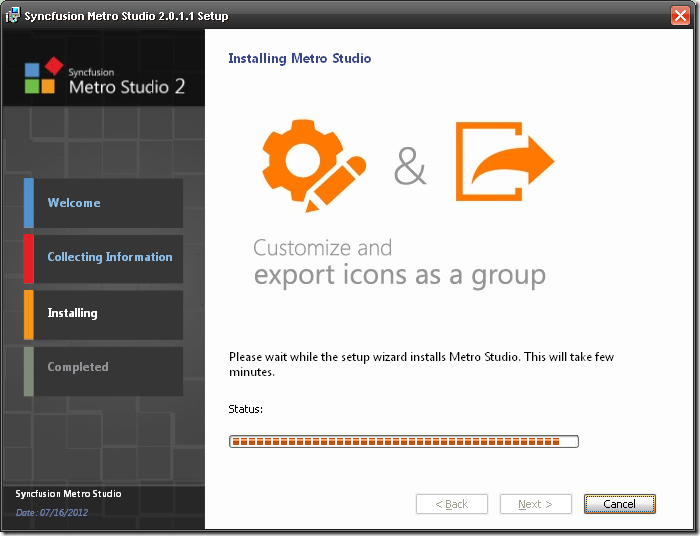Click the Syncfusion Metro Studio logo squares
The width and height of the screenshot is (700, 536).
[43, 75]
